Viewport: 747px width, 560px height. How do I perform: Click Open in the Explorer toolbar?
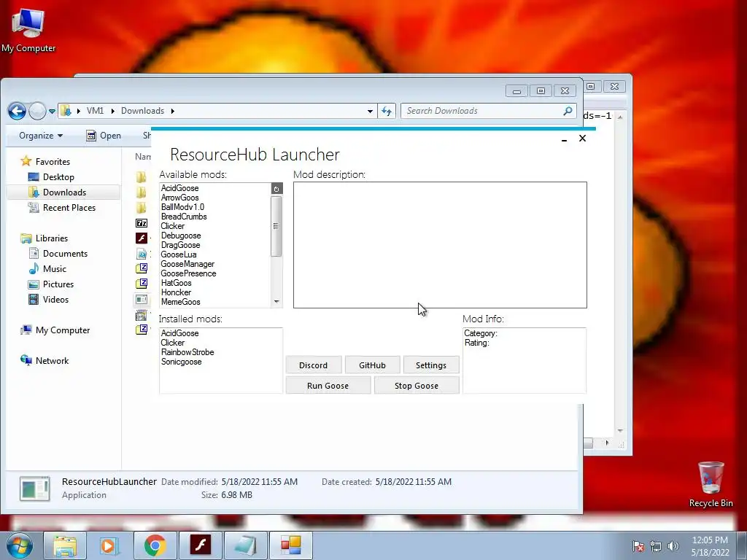coord(104,136)
